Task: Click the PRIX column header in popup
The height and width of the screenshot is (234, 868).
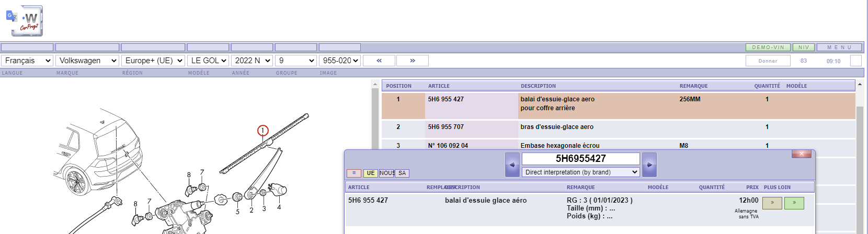Action: tap(752, 187)
